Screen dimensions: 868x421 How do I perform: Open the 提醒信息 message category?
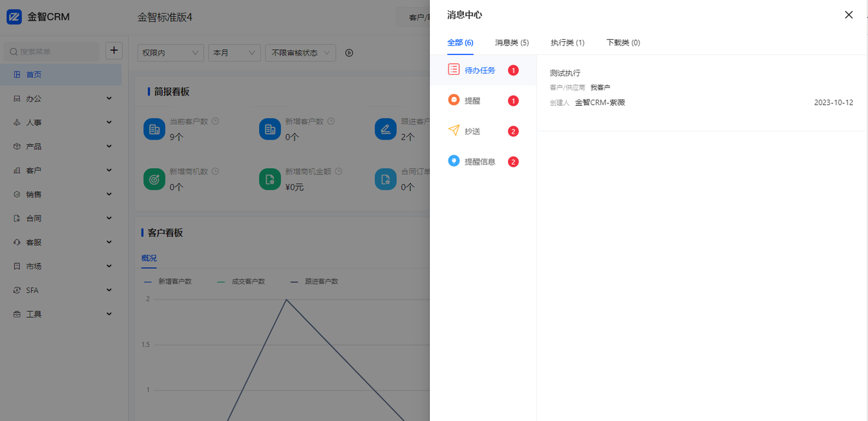(x=483, y=161)
